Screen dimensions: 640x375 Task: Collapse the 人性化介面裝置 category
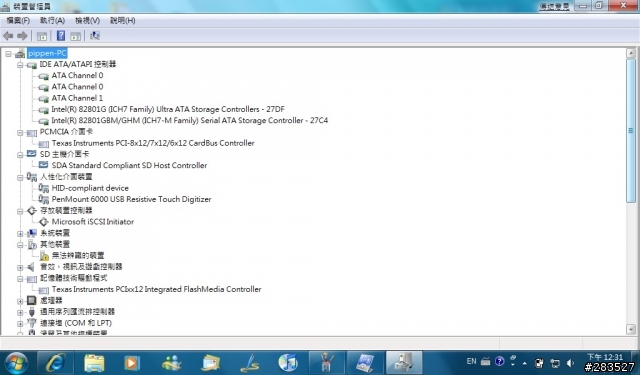coord(20,178)
